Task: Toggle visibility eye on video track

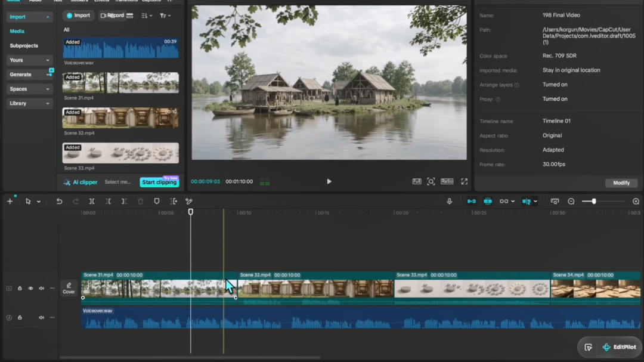Action: tap(30, 289)
